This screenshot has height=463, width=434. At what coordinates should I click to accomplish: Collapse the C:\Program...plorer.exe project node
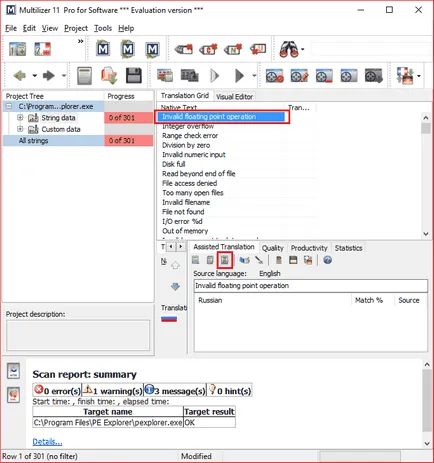pos(9,106)
